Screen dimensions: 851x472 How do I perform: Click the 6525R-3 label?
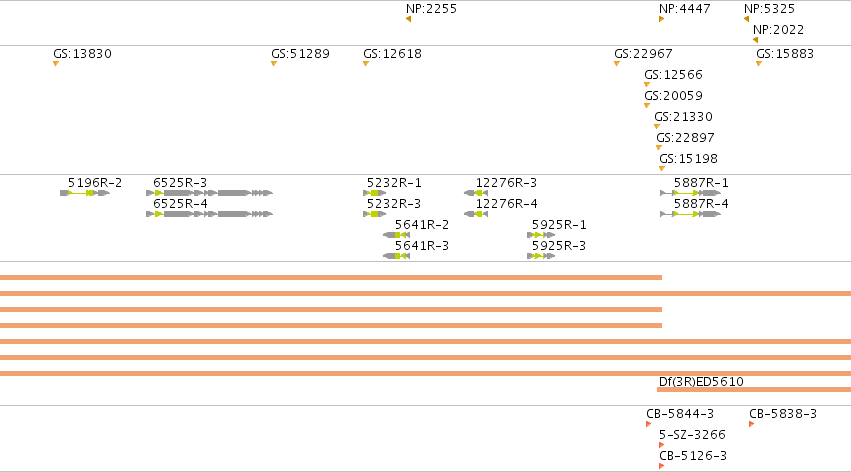180,183
